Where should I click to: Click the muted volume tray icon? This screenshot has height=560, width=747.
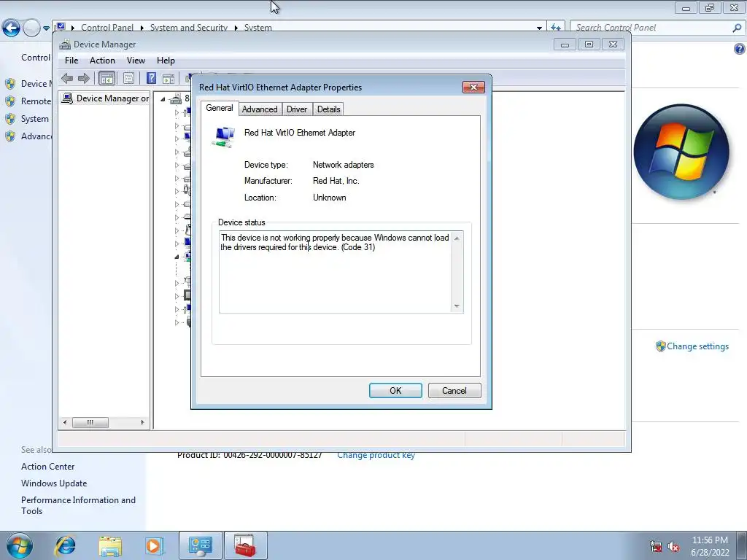click(673, 547)
